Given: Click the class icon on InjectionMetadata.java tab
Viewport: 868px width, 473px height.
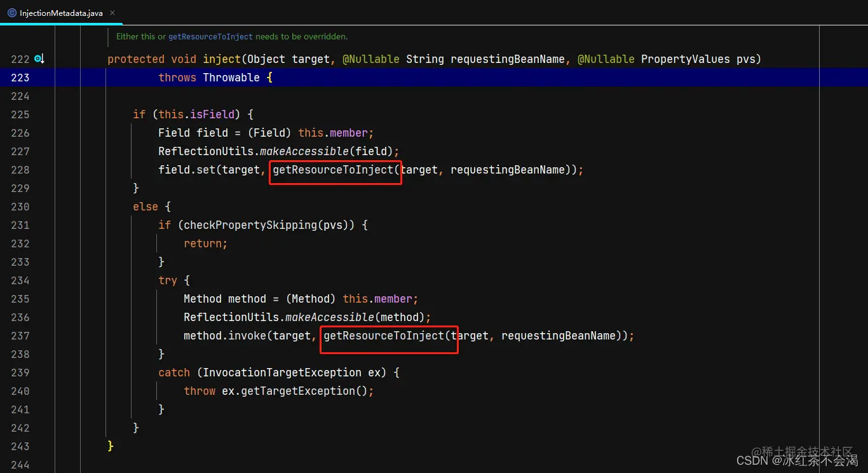Looking at the screenshot, I should tap(12, 13).
